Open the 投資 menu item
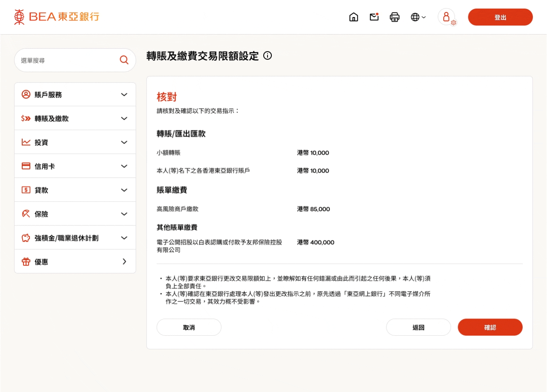This screenshot has width=547, height=392. pyautogui.click(x=41, y=143)
